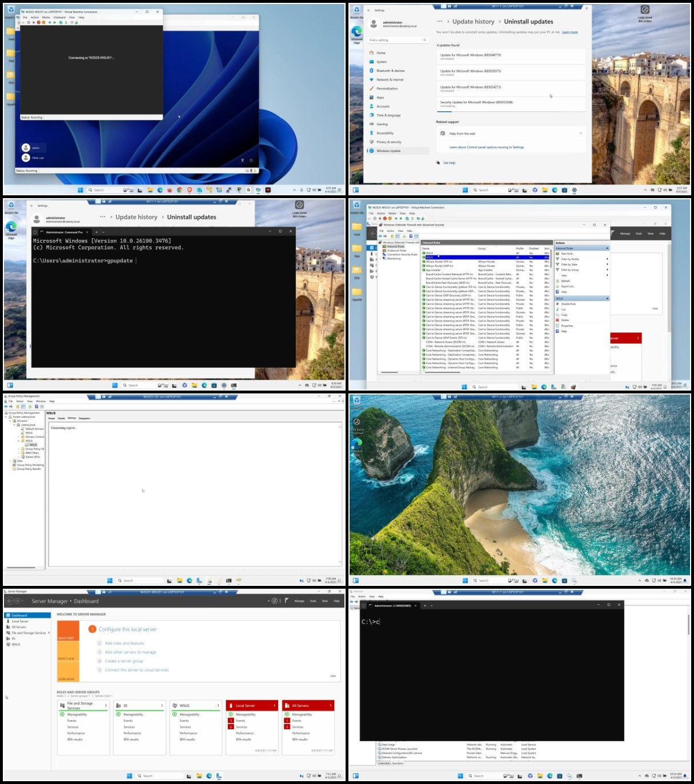Click the 'Find a setting' search field
The height and width of the screenshot is (784, 694).
[x=398, y=40]
